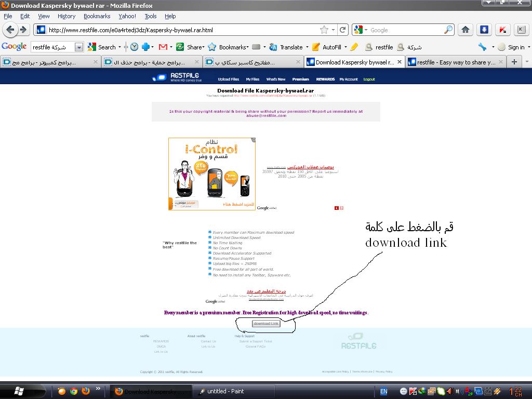Click the Gmail envelope icon in Google toolbar
The image size is (532, 399).
click(x=163, y=47)
